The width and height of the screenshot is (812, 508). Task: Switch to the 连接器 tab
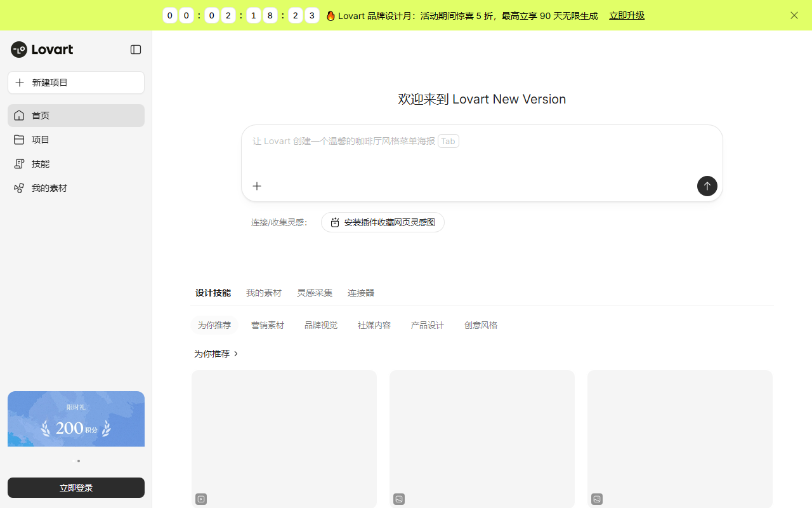click(x=361, y=293)
